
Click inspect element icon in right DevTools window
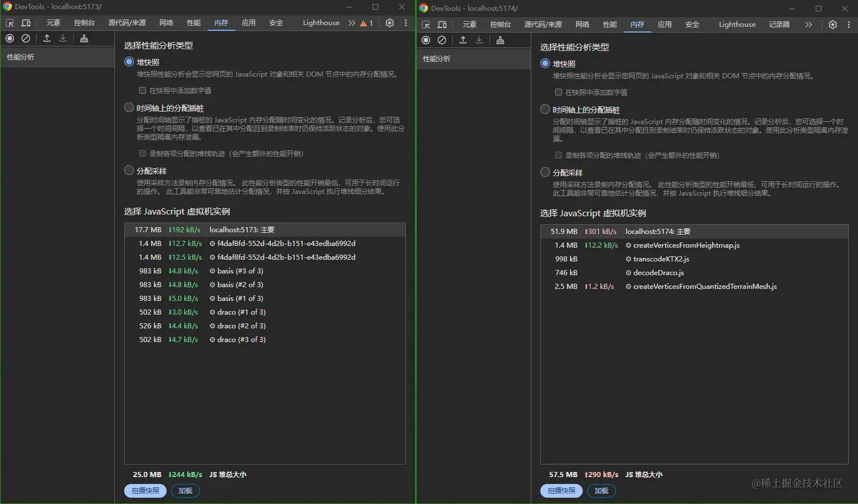point(426,25)
